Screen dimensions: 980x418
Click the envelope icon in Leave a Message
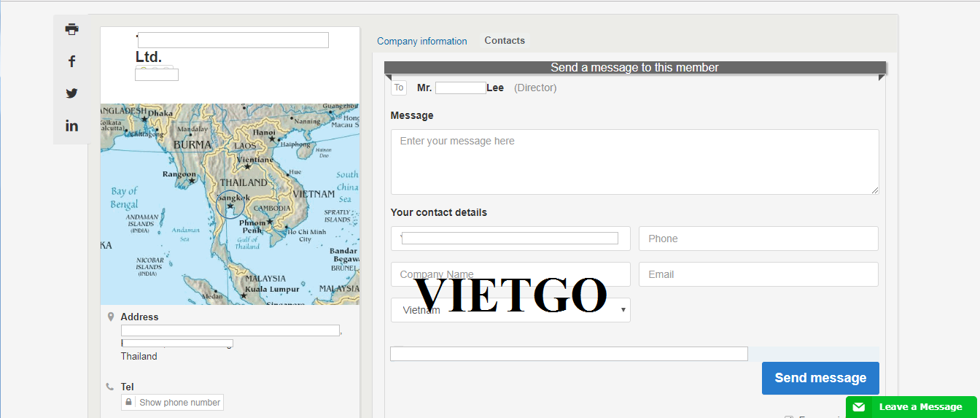coord(859,407)
